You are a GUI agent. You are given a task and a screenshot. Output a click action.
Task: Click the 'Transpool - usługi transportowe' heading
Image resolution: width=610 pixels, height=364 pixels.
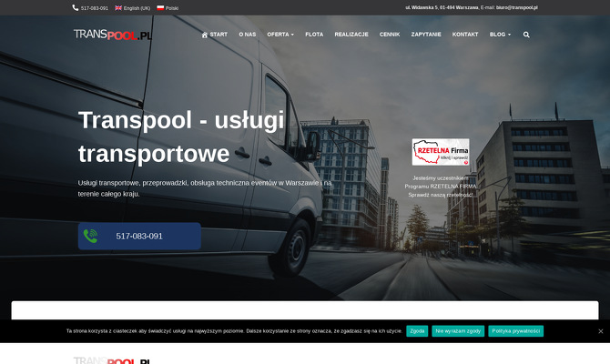click(x=181, y=136)
